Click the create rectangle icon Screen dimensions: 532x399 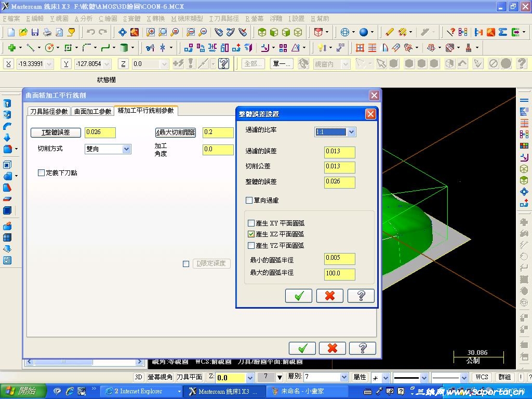[68, 48]
